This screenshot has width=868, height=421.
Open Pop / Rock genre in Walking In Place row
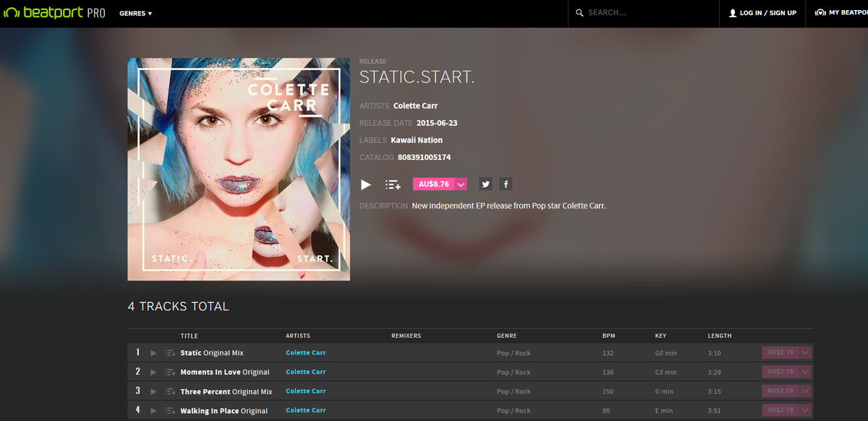[514, 411]
